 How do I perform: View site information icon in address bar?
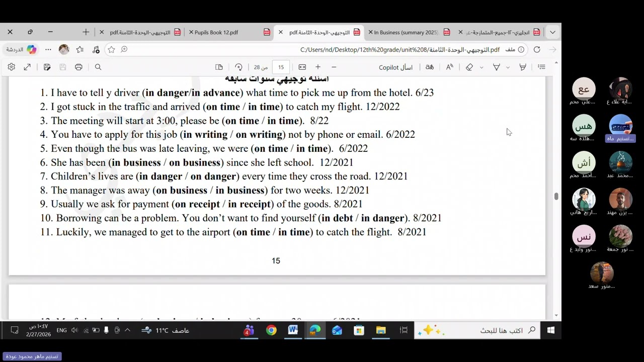521,49
